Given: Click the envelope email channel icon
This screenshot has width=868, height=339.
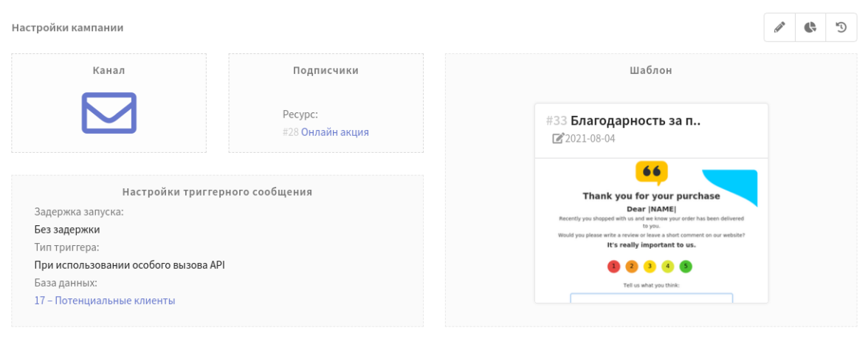Looking at the screenshot, I should tap(108, 113).
